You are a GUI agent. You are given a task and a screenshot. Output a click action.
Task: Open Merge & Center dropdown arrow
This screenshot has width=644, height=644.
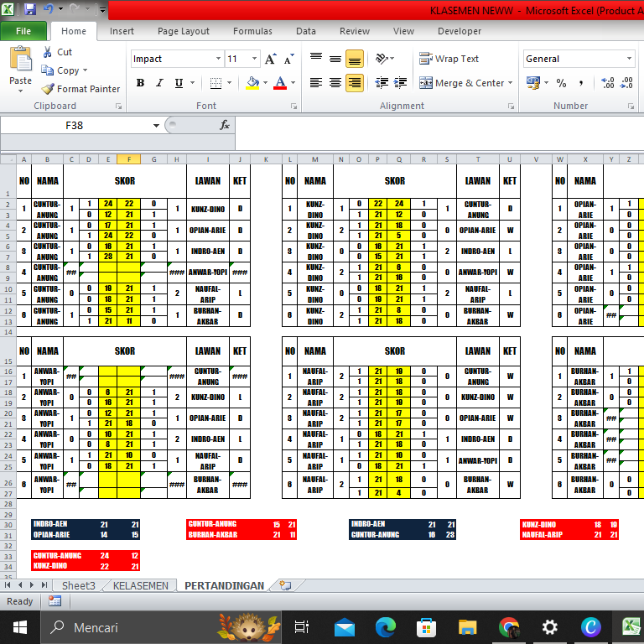(x=510, y=83)
